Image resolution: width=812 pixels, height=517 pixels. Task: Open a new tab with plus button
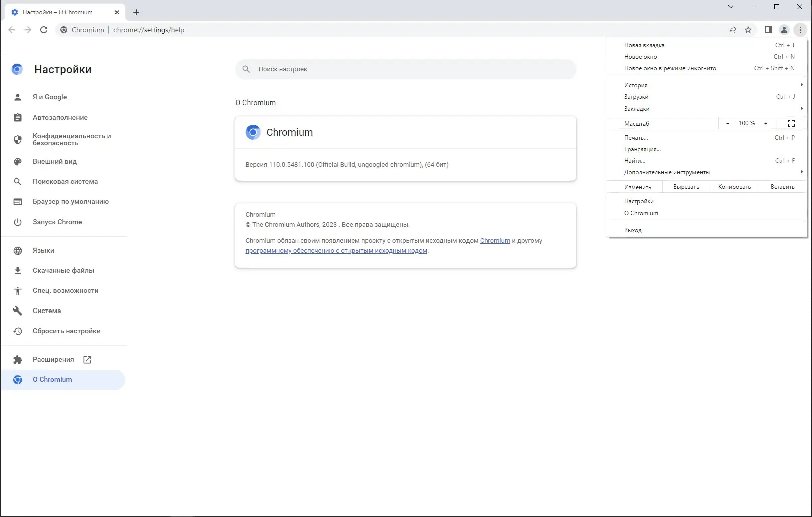click(136, 12)
